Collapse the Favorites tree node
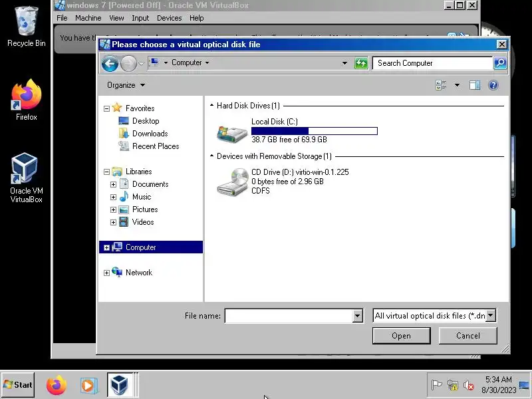This screenshot has width=532, height=399. coord(106,108)
